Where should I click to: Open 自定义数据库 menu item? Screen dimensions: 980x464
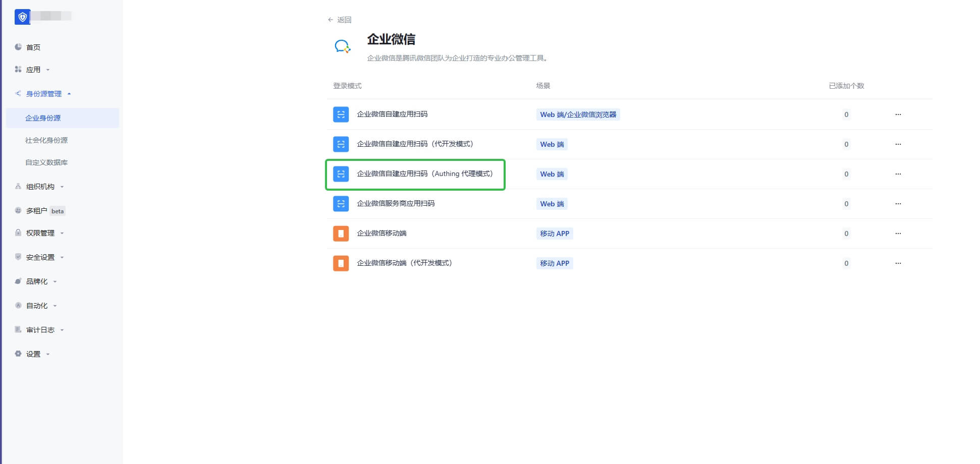pyautogui.click(x=46, y=162)
